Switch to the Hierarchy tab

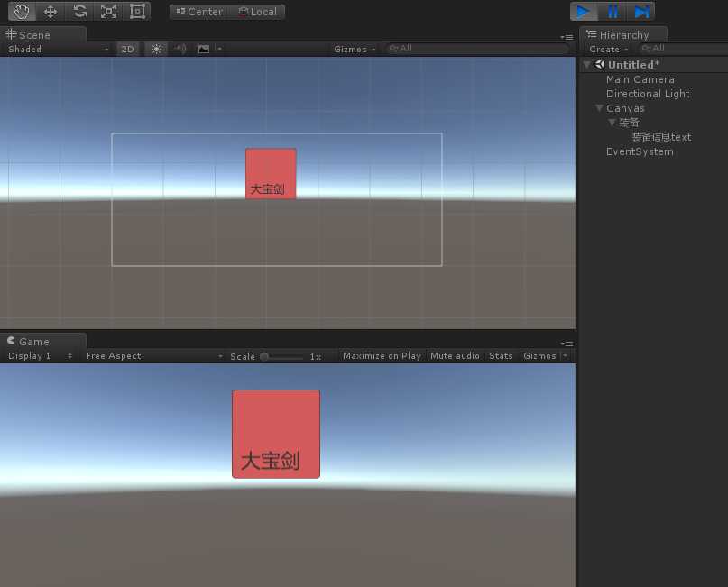623,35
